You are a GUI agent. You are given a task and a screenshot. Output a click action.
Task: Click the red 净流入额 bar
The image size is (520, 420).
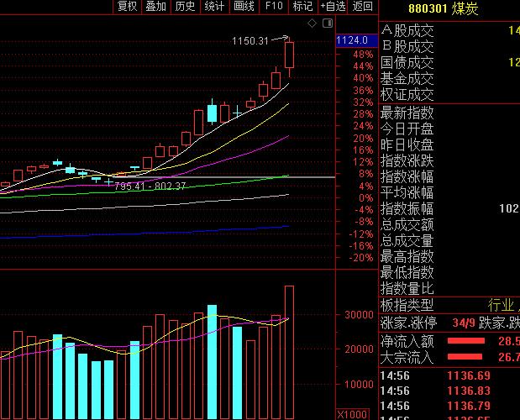point(466,341)
